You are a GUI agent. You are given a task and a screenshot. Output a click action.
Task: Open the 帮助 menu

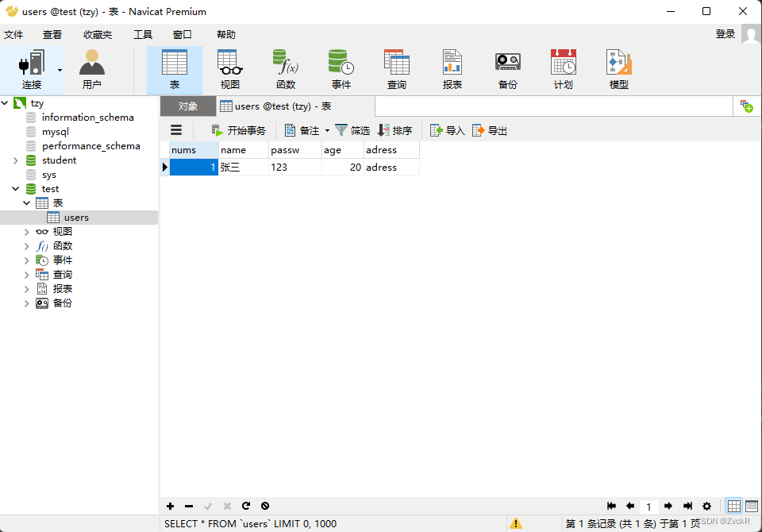click(226, 34)
